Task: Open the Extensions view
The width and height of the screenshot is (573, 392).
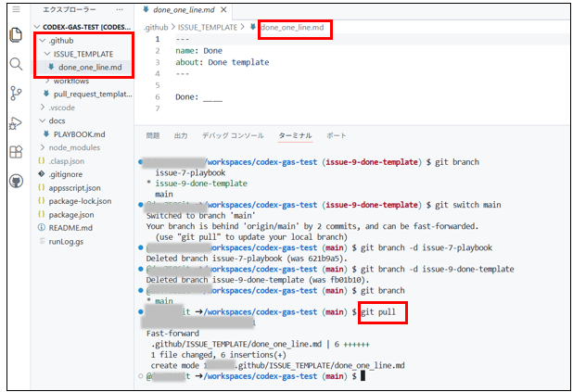Action: [16, 152]
